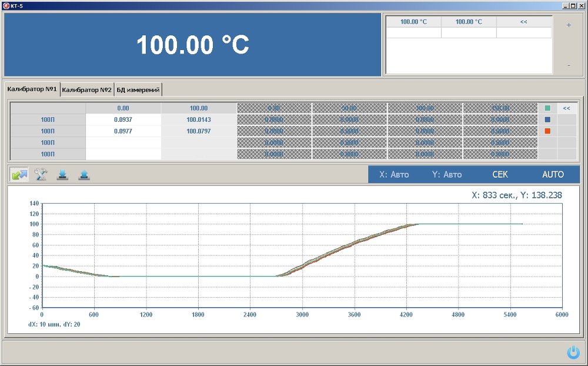Click the orange color swatch in the table
588x366 pixels.
[547, 131]
